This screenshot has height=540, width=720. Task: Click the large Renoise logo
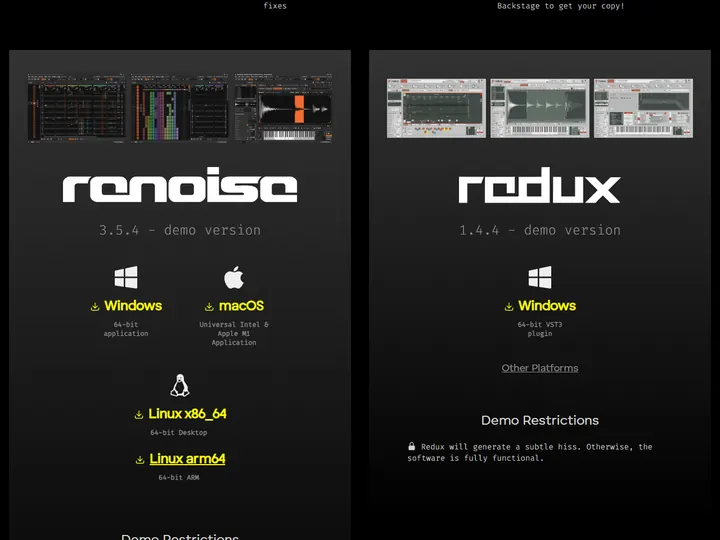pyautogui.click(x=180, y=185)
